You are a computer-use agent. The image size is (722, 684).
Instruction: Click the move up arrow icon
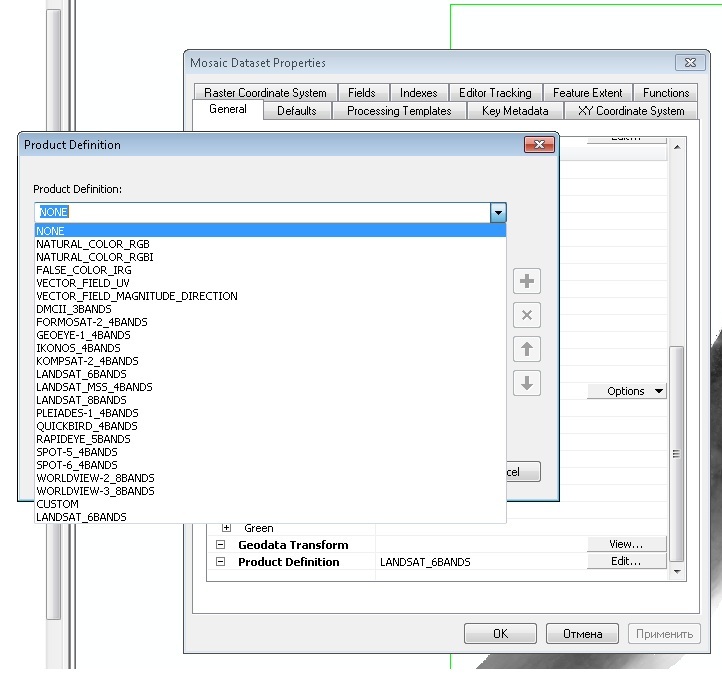pyautogui.click(x=527, y=349)
